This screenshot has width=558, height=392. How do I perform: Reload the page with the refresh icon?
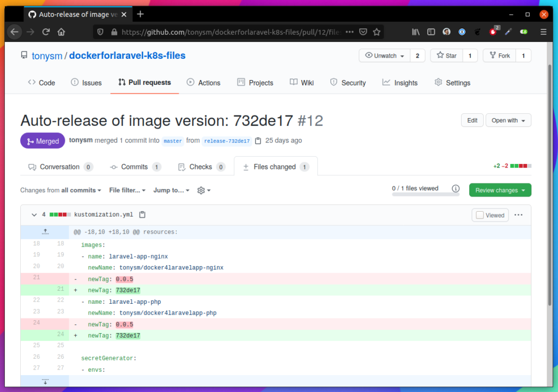pyautogui.click(x=46, y=32)
